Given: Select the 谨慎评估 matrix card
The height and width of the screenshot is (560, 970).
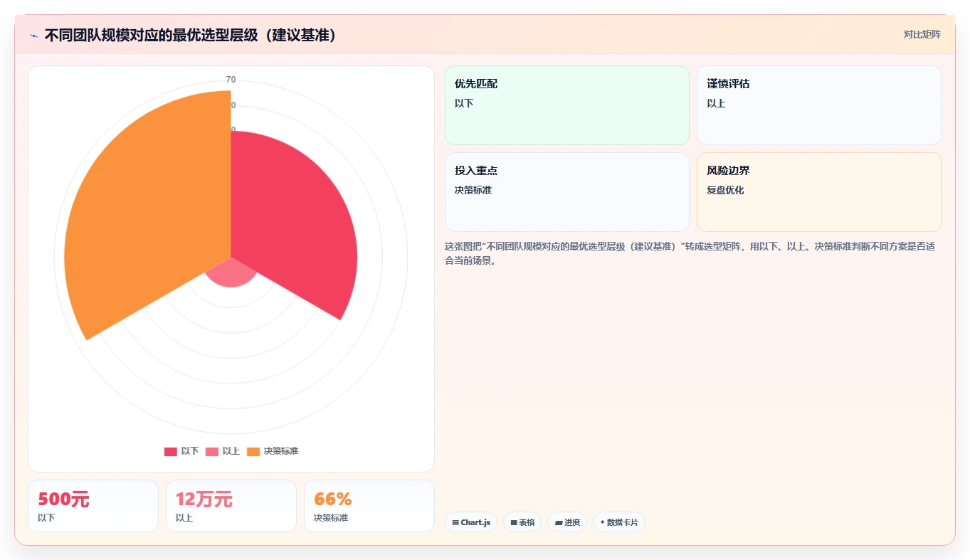Looking at the screenshot, I should 819,105.
